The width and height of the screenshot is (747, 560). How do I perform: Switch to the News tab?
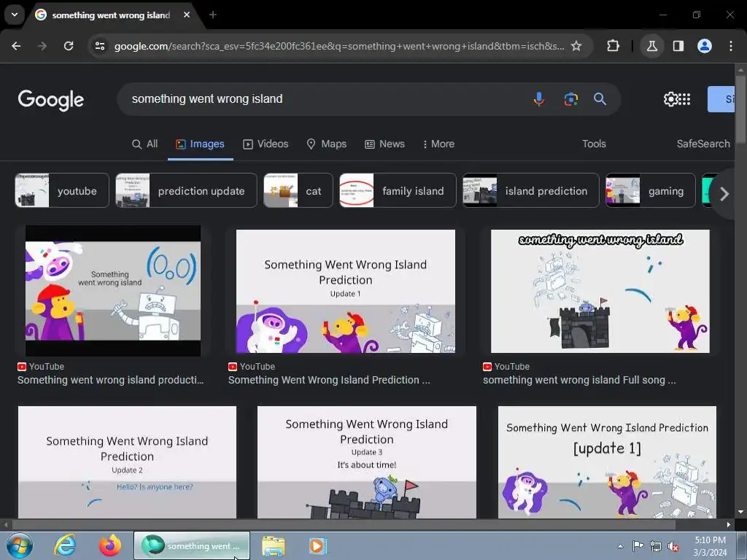pos(385,144)
